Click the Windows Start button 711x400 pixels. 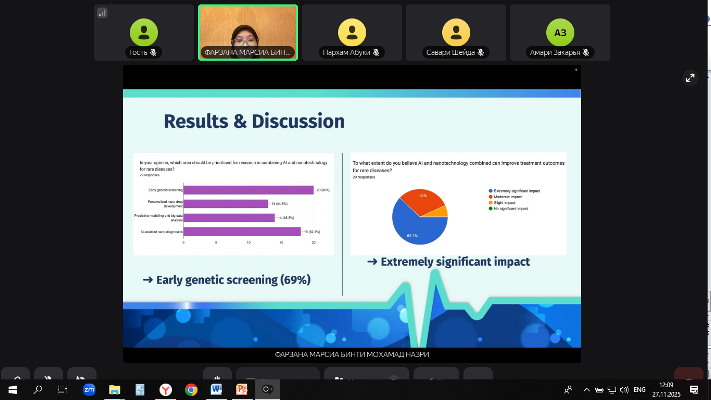pos(13,389)
